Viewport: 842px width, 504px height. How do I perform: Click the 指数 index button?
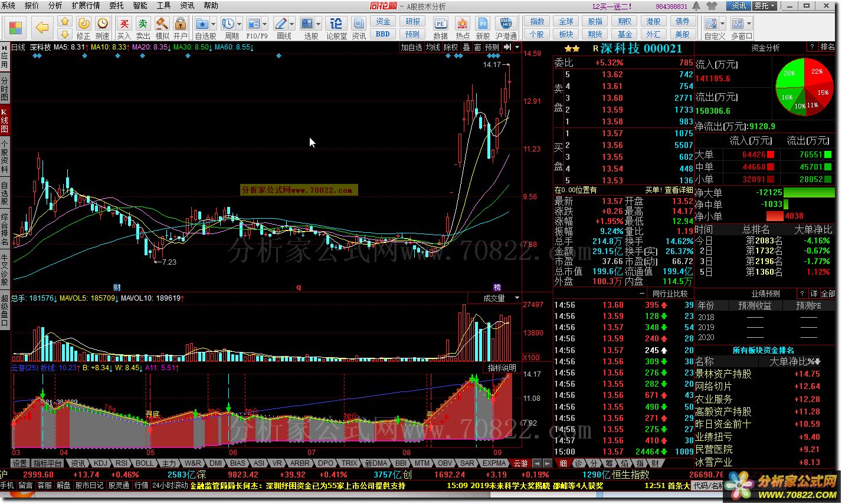[537, 22]
